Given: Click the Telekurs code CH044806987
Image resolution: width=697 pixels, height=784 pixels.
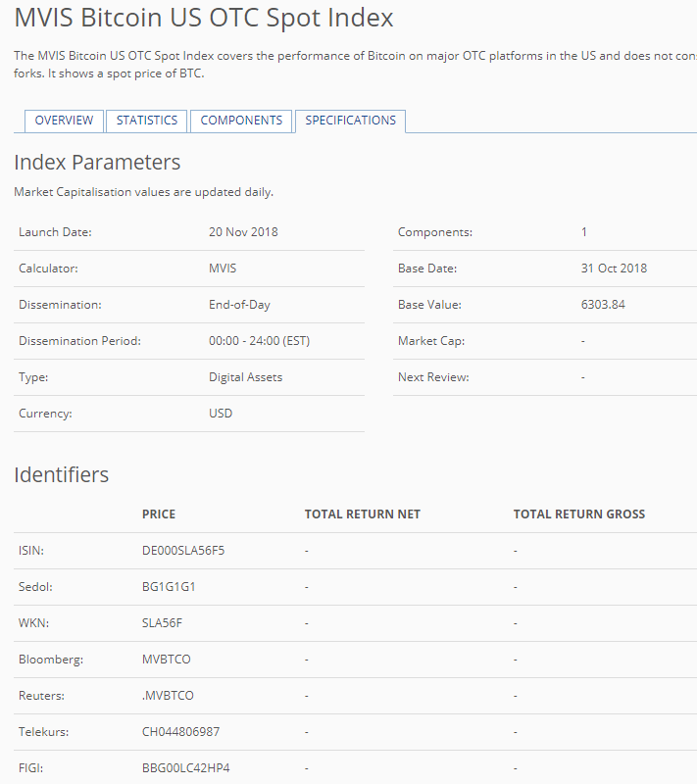Looking at the screenshot, I should point(180,731).
